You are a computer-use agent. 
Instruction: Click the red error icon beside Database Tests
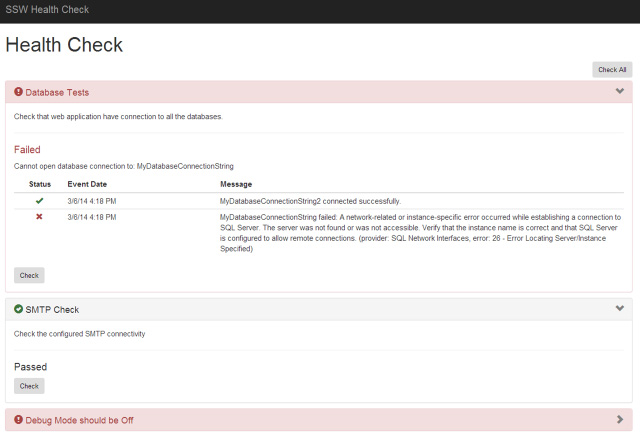coord(18,92)
